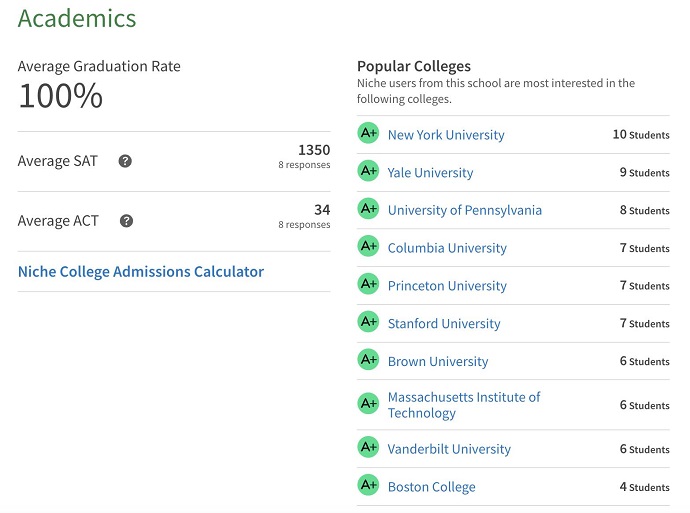690x513 pixels.
Task: Click the A+ badge beside Vanderbilt University
Action: 369,448
